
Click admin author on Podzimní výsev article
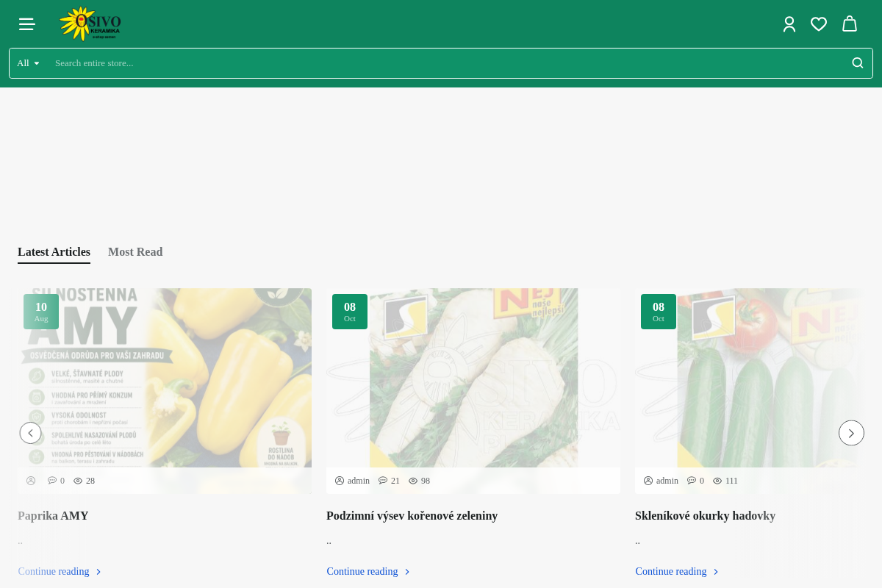coord(352,481)
